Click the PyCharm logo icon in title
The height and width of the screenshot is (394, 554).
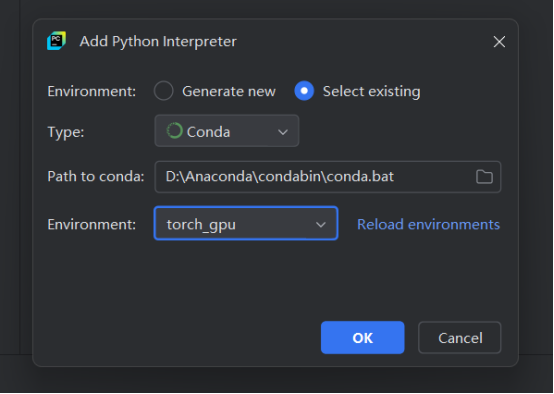click(57, 41)
